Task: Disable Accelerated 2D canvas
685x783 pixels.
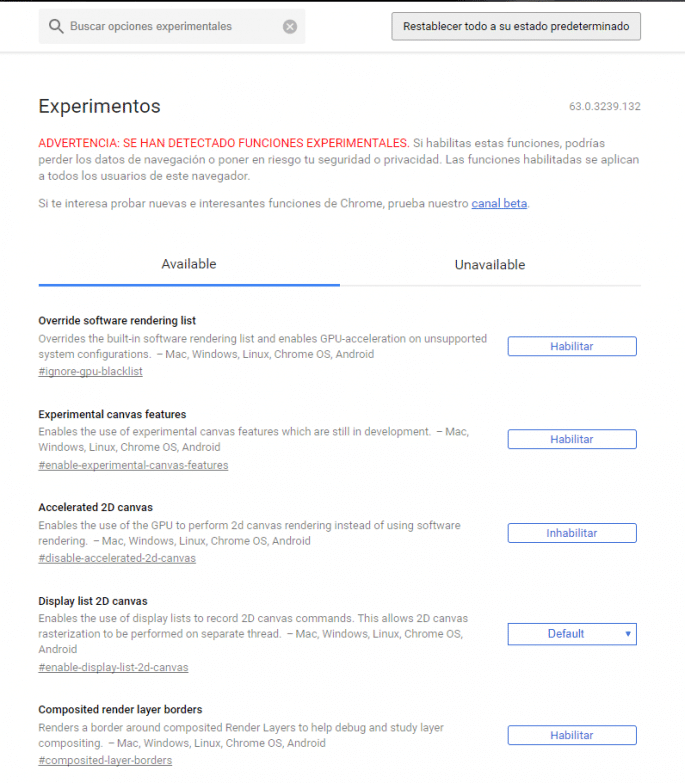Action: (x=572, y=533)
